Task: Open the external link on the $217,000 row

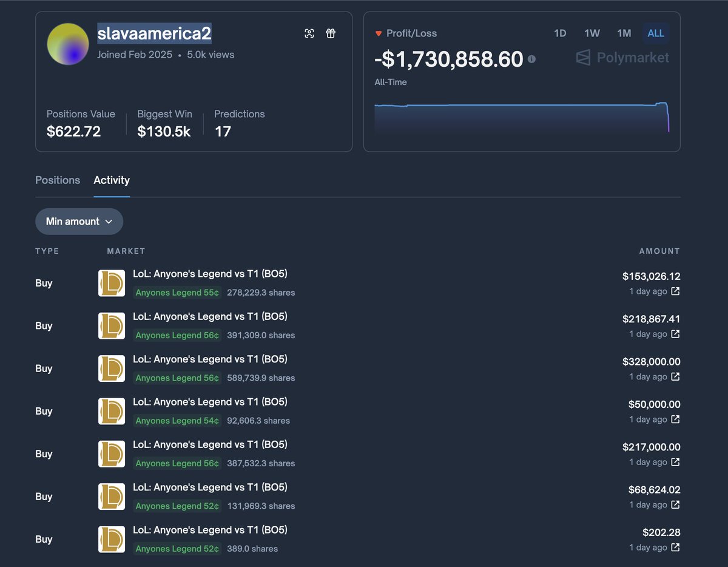Action: coord(675,461)
